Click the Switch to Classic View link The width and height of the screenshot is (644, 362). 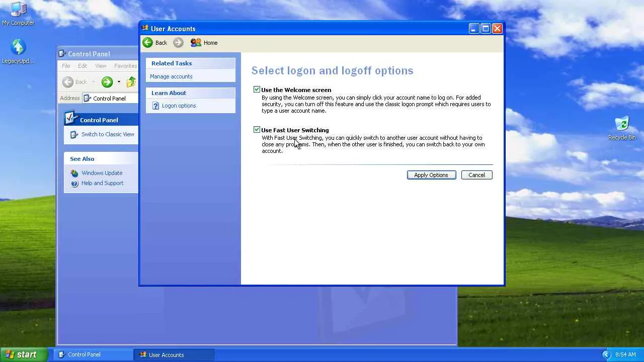tap(108, 134)
